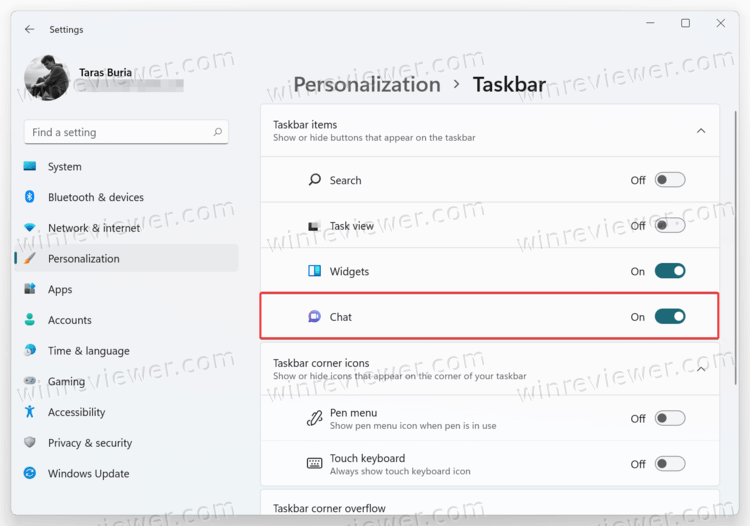Click the Accounts person icon

pos(30,319)
